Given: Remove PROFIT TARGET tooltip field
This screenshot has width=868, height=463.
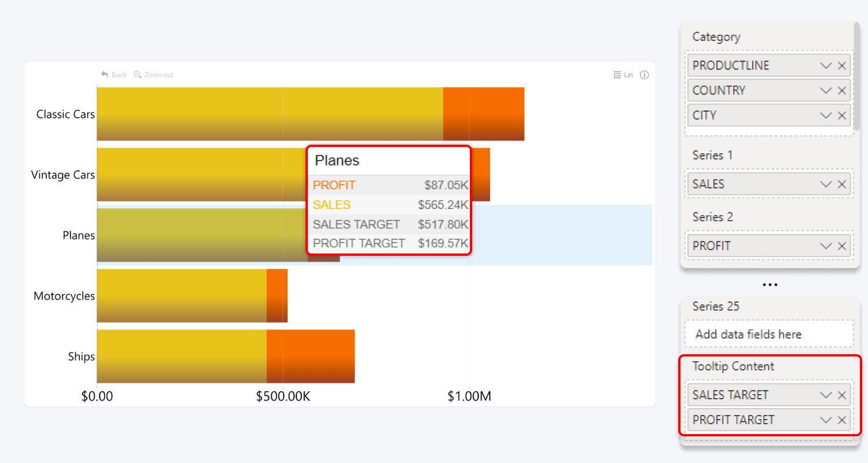Looking at the screenshot, I should pos(842,420).
